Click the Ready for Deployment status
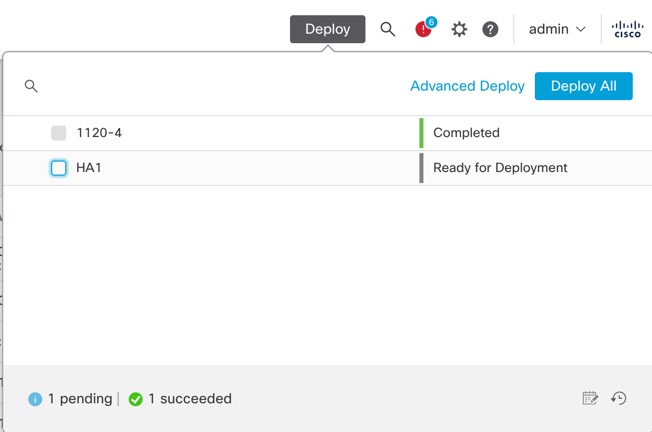The height and width of the screenshot is (432, 652). point(500,168)
